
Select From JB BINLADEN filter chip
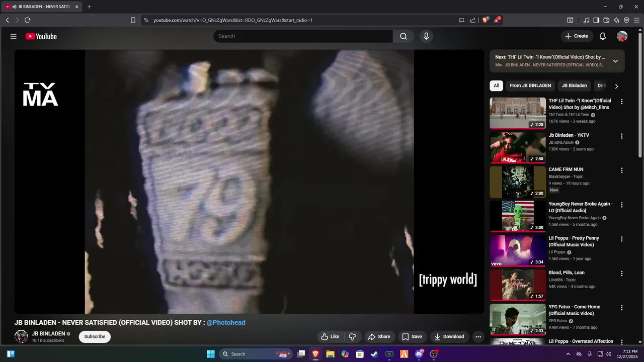530,85
